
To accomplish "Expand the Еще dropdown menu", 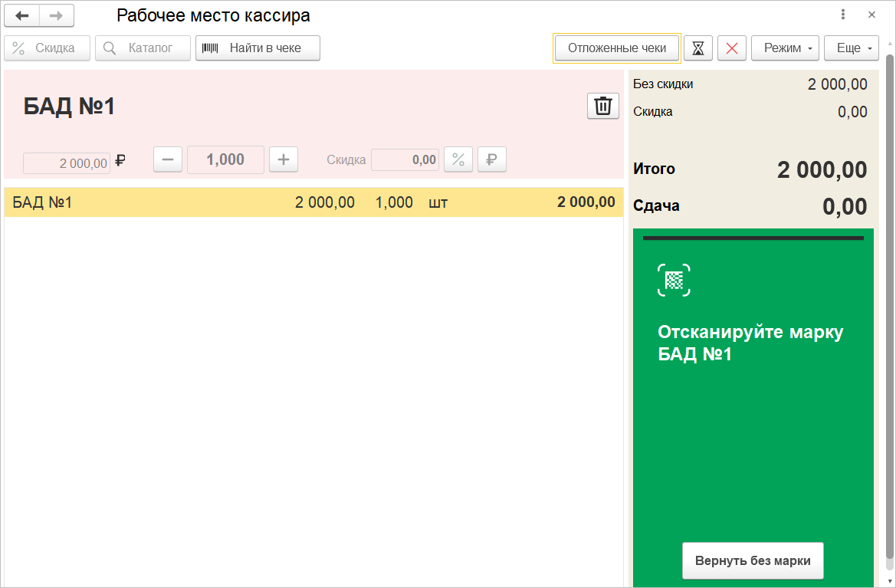I will [852, 48].
